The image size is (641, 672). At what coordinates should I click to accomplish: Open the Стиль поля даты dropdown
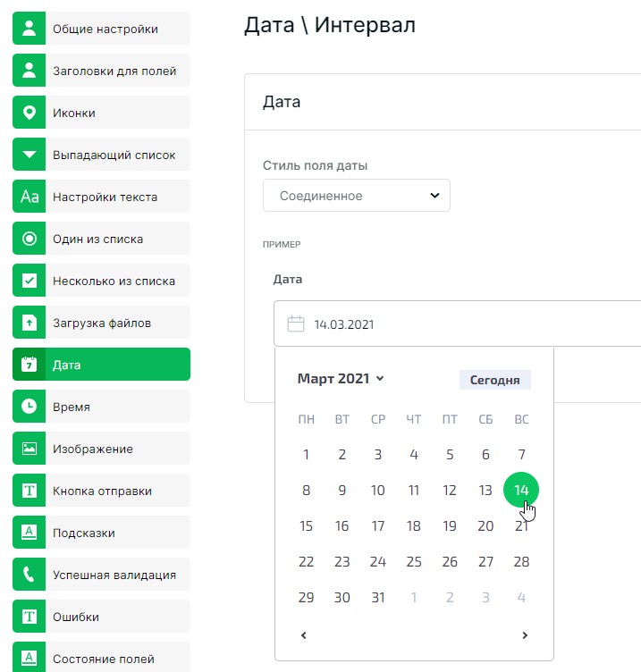(x=356, y=196)
